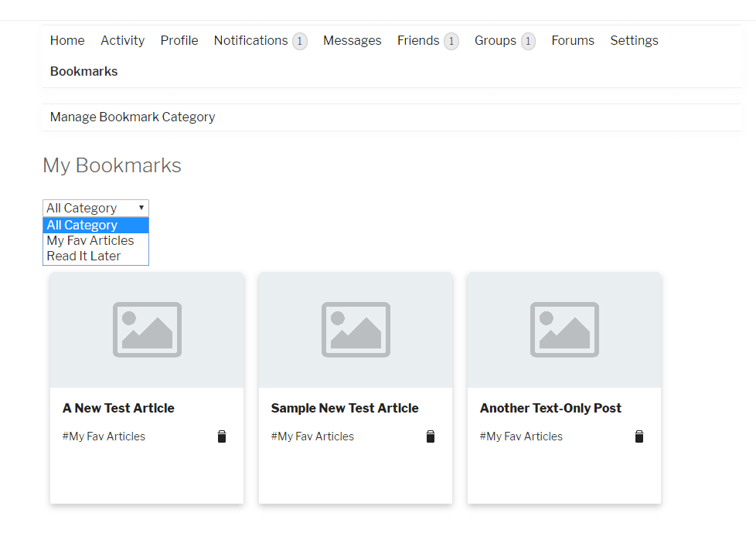756x557 pixels.
Task: Open the 'A New Test Article' thumbnail image
Action: [147, 330]
